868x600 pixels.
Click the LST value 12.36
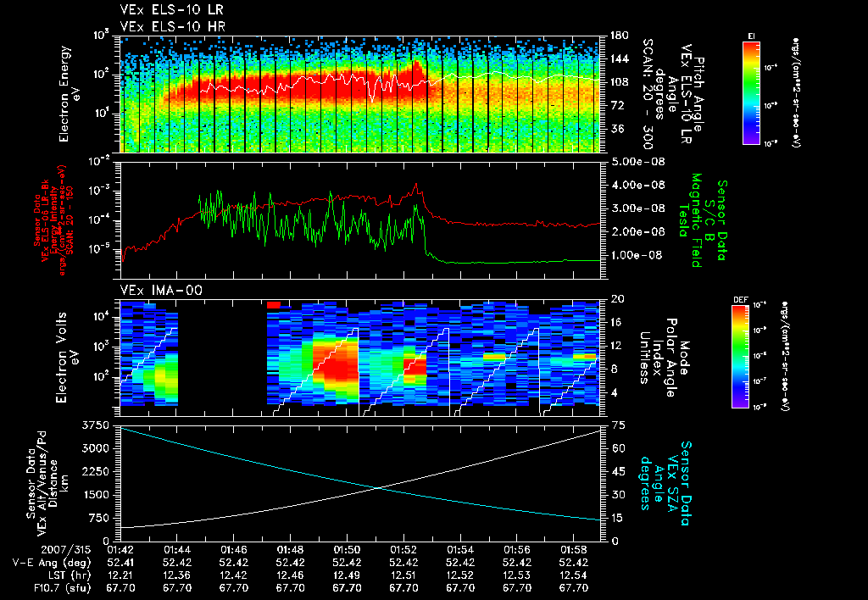click(x=176, y=575)
